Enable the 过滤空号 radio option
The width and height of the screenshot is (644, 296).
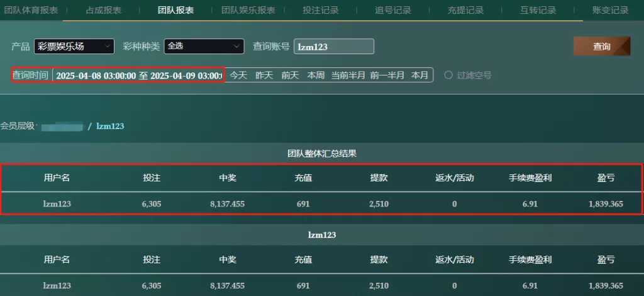pos(448,75)
